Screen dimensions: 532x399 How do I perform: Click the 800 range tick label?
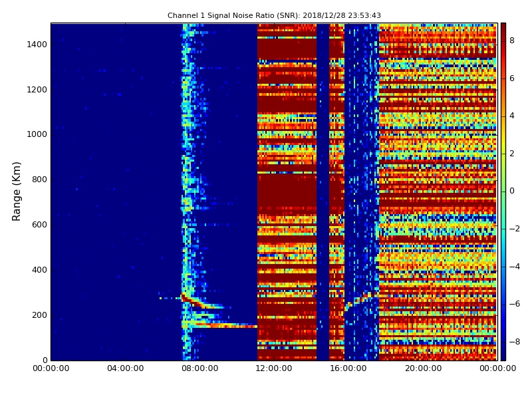(x=39, y=180)
